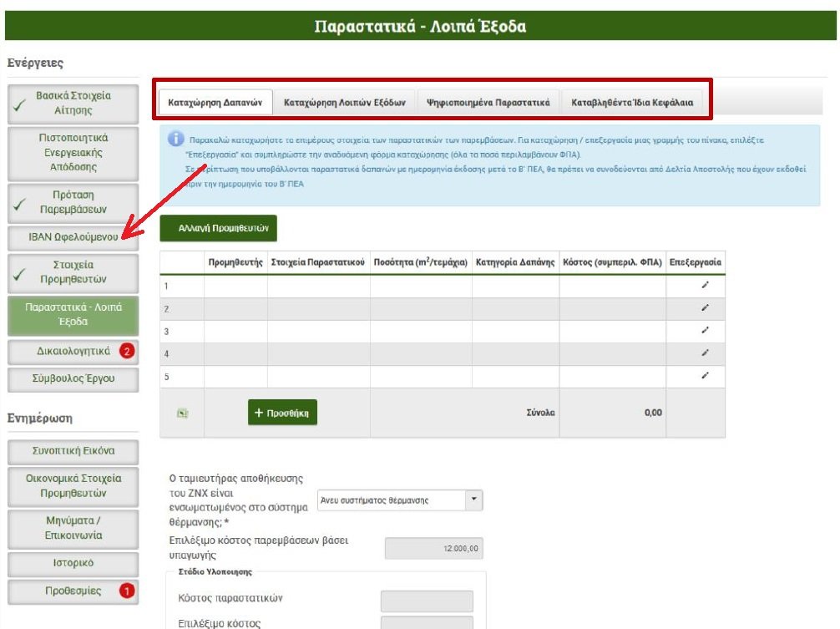Viewport: 840px width, 629px height.
Task: Click the edit pencil icon in row 4
Action: pyautogui.click(x=705, y=353)
